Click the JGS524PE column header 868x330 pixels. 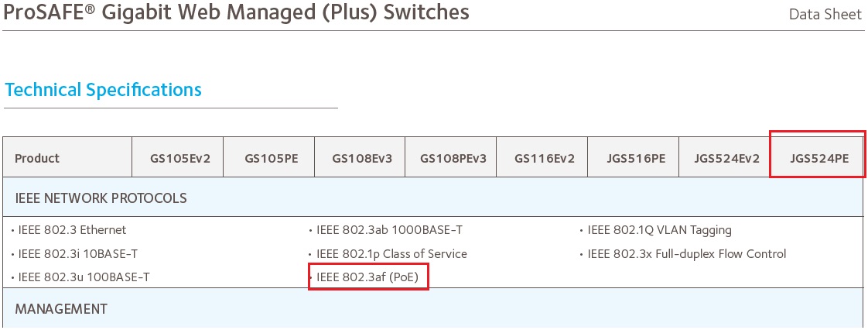click(818, 158)
